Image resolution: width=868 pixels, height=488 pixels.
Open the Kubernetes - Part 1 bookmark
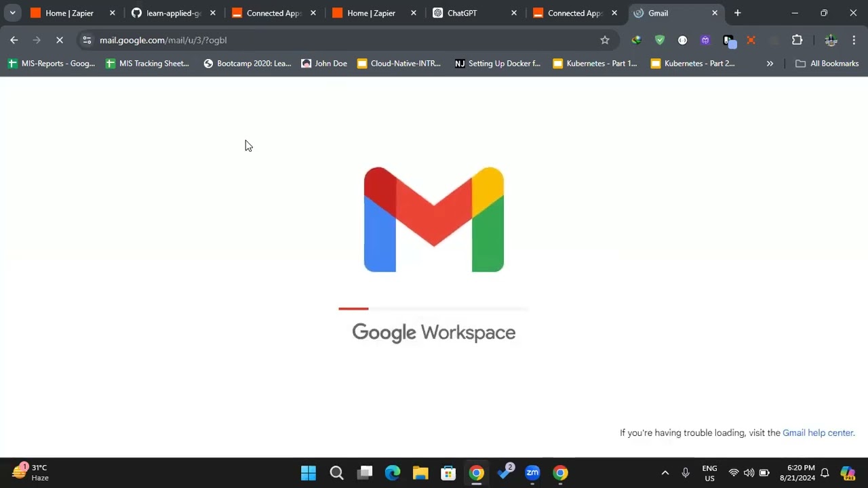(595, 64)
